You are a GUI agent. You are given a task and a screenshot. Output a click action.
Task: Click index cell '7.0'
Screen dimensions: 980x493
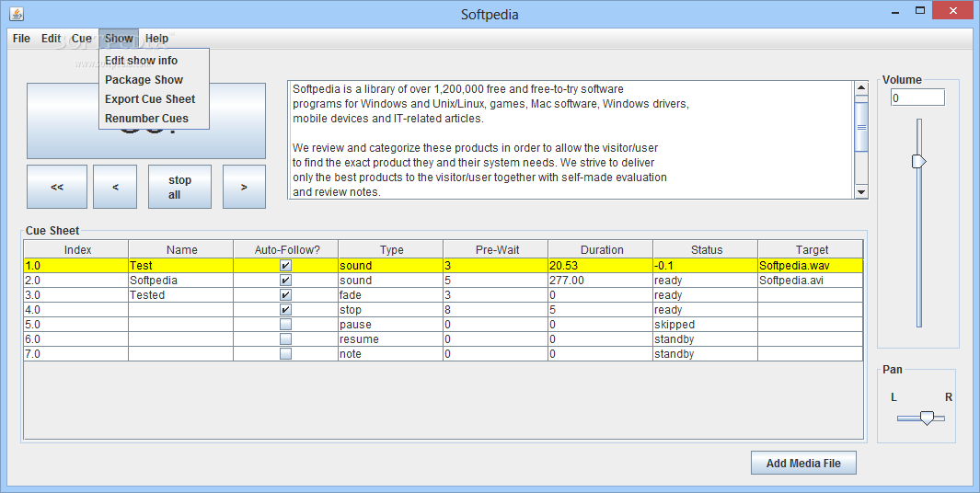[x=77, y=354]
